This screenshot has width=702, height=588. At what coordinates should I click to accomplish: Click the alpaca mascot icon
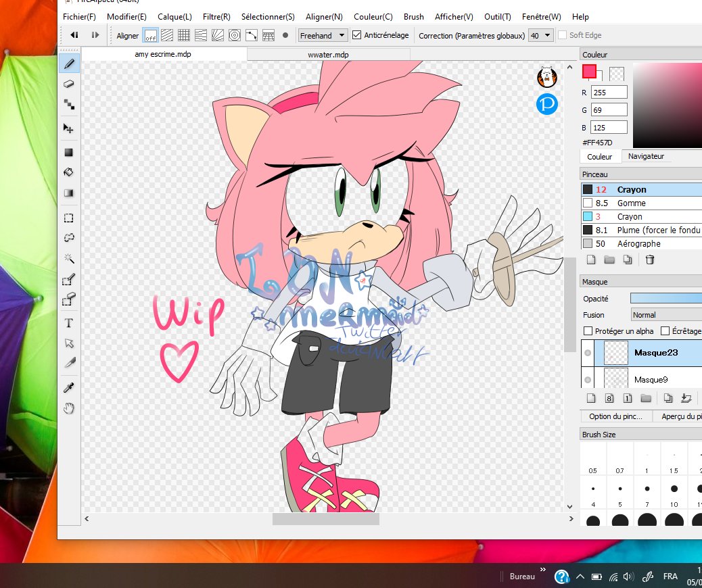click(546, 77)
